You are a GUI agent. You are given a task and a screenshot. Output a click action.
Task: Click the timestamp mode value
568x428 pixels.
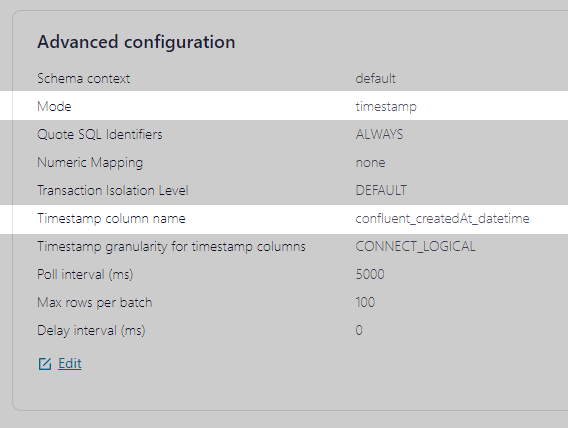(x=386, y=107)
